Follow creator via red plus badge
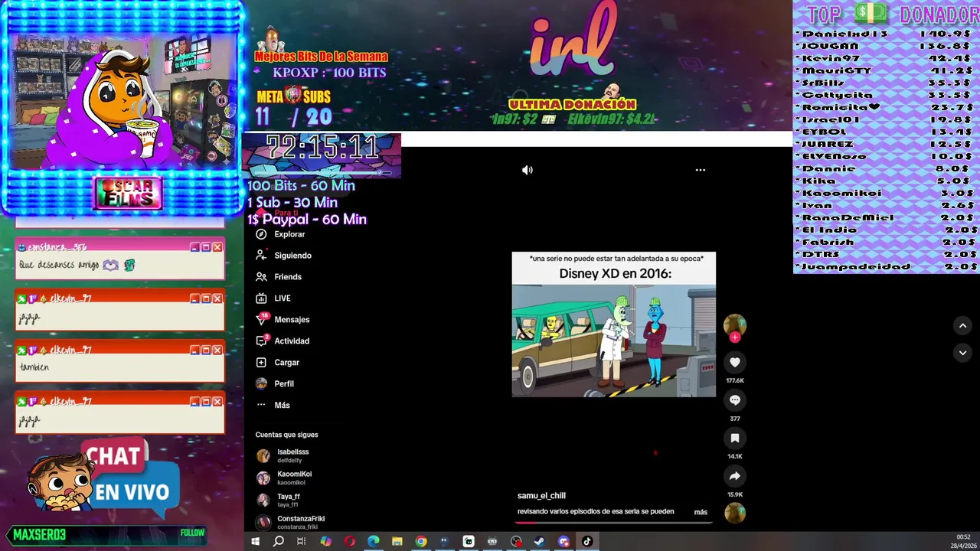980x551 pixels. pos(735,337)
